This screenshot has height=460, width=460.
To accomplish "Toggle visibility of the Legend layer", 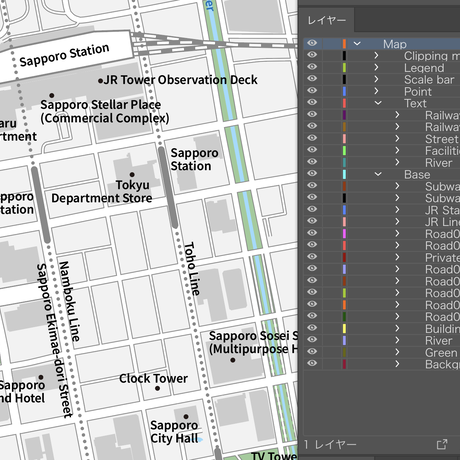I will point(312,67).
